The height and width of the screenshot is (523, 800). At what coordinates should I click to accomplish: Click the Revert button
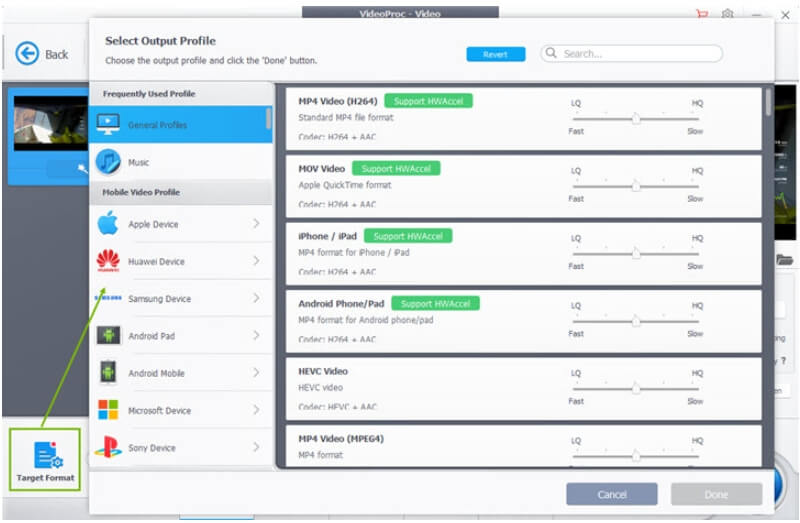(x=495, y=54)
